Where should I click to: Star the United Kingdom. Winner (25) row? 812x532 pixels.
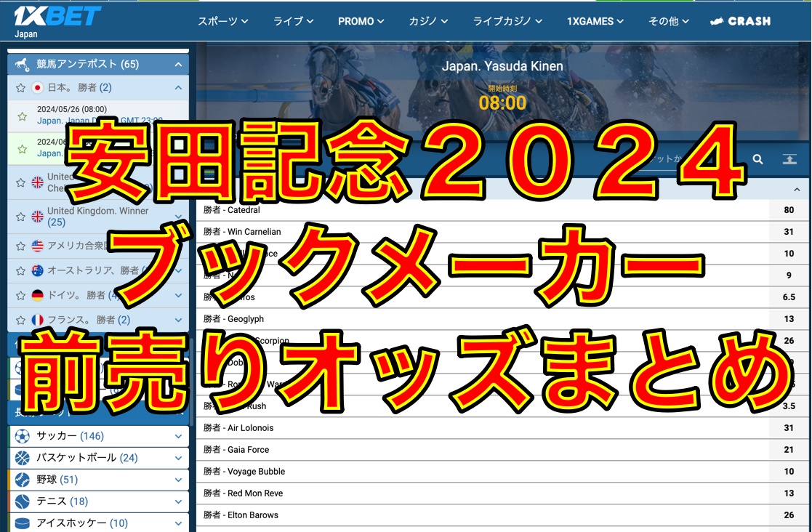click(x=20, y=217)
